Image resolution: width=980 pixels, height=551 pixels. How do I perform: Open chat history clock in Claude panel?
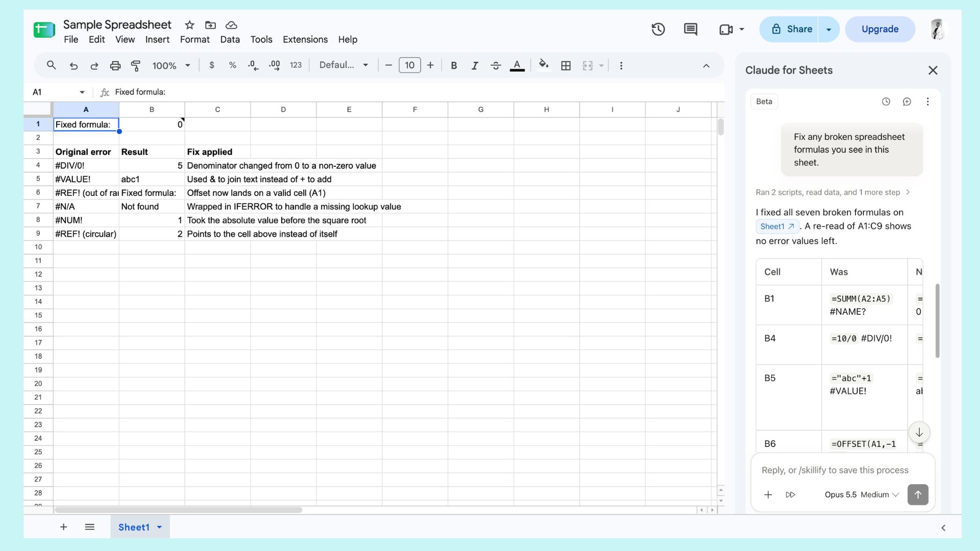point(886,102)
